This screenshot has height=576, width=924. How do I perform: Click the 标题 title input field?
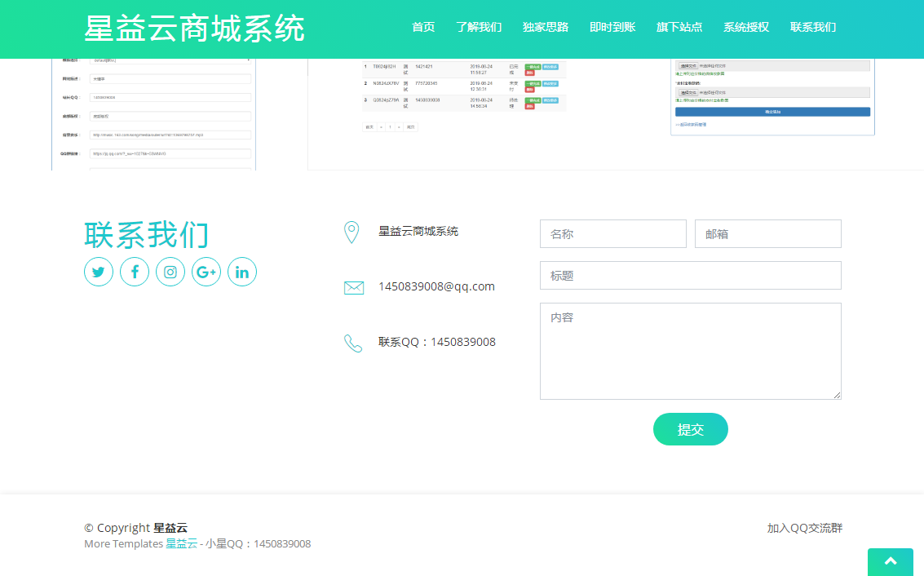[x=690, y=275]
